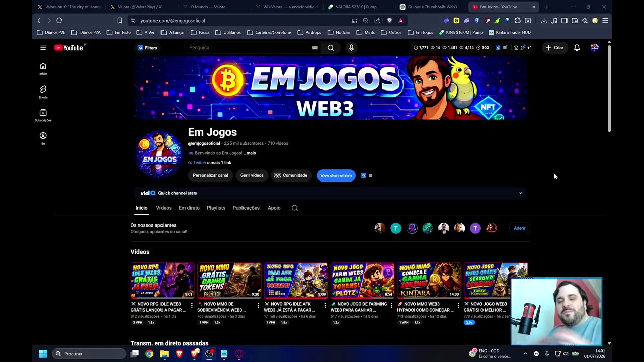Click the Em Jogos channel avatar
The height and width of the screenshot is (362, 644).
[x=159, y=153]
